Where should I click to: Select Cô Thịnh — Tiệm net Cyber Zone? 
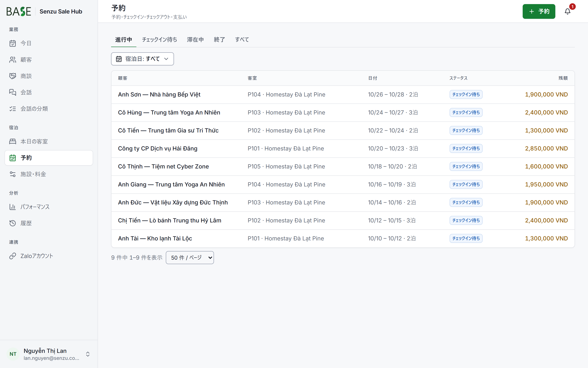(343, 166)
